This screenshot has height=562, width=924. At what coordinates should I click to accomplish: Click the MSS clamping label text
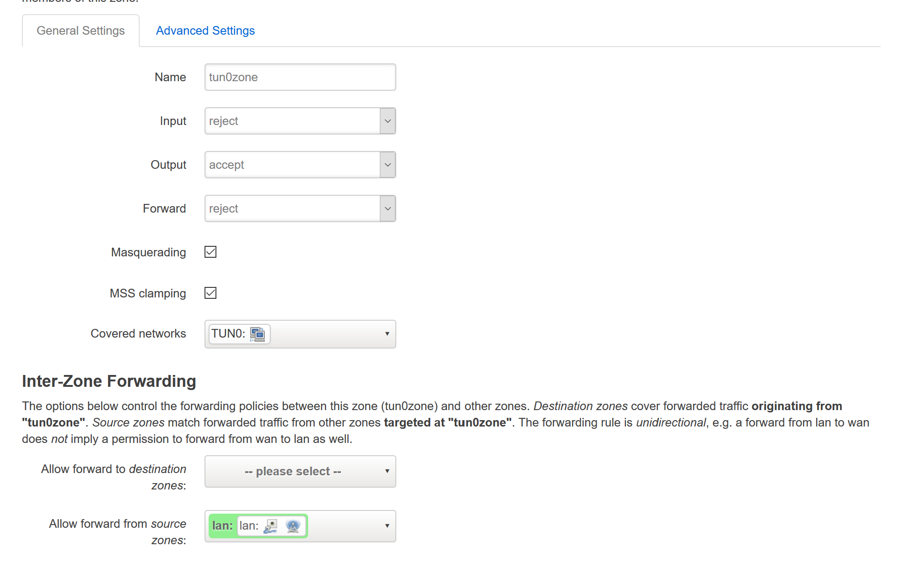click(147, 293)
